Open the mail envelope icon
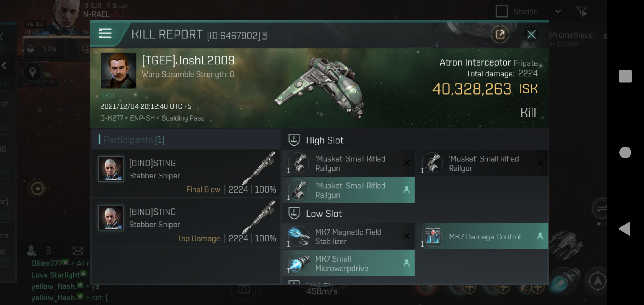644x305 pixels. click(x=77, y=250)
